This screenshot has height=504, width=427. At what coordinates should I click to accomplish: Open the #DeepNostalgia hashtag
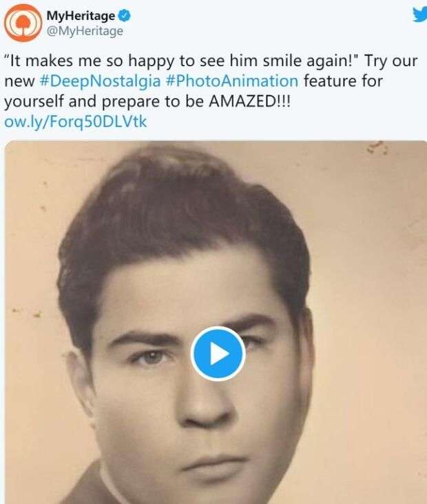pos(103,81)
